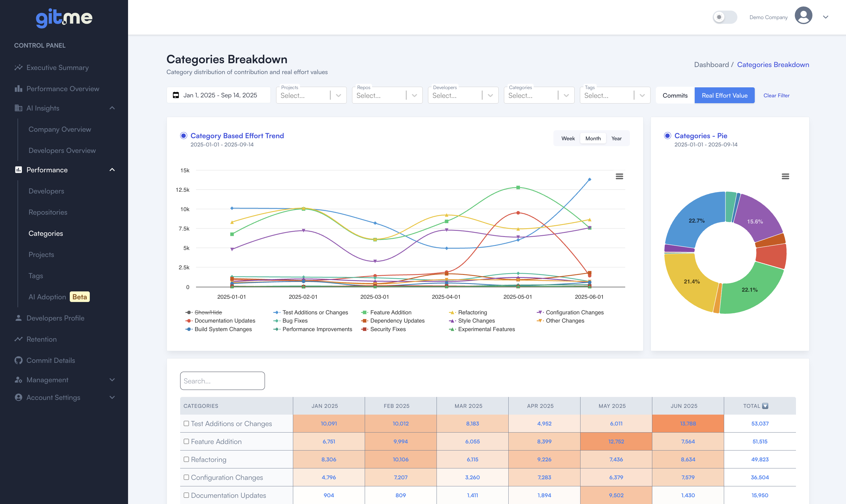Open the effort trend chart hamburger menu
The width and height of the screenshot is (846, 504).
pyautogui.click(x=619, y=176)
